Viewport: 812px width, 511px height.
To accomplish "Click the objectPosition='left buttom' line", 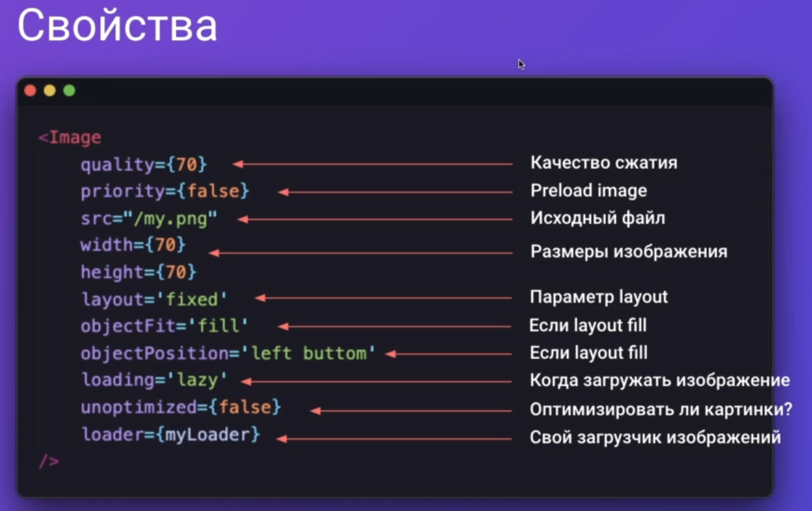I will 228,354.
